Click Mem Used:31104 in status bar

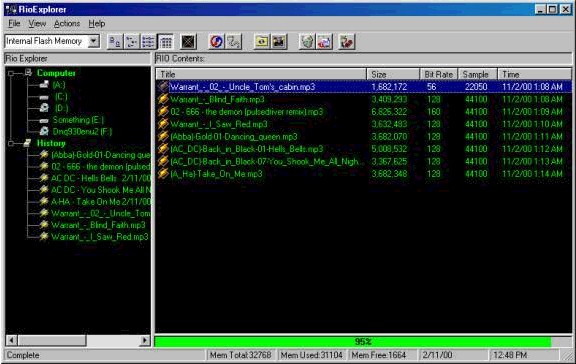pyautogui.click(x=312, y=355)
